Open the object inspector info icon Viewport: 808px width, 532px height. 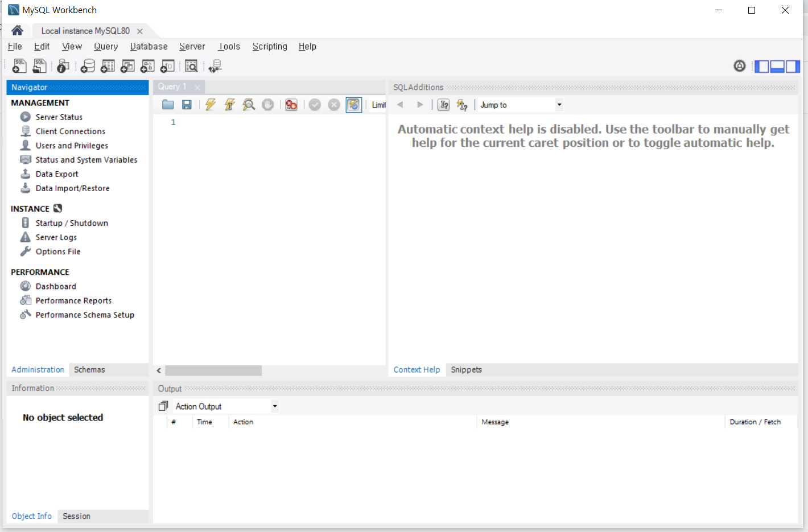point(63,66)
